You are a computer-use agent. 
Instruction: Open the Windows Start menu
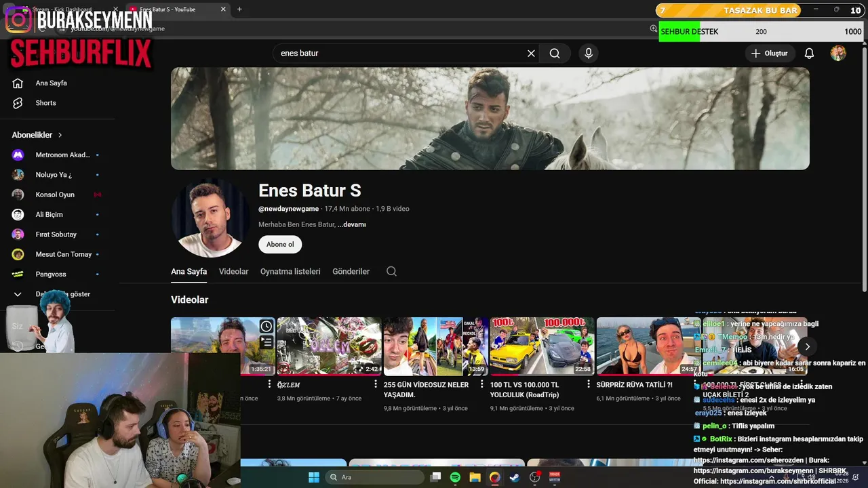(314, 477)
